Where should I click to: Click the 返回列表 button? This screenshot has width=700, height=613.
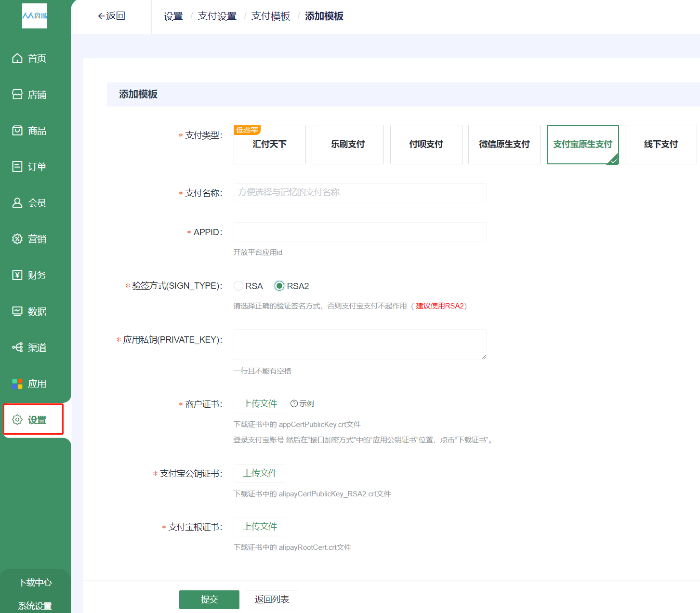[272, 600]
